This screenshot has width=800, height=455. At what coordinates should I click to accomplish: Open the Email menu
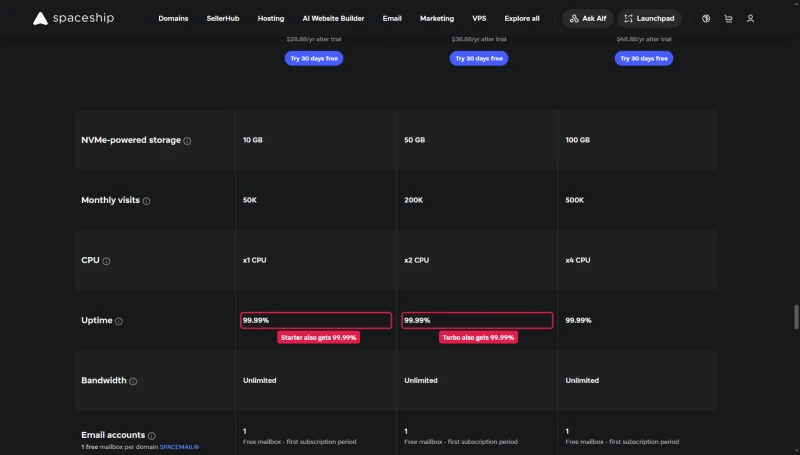[392, 18]
